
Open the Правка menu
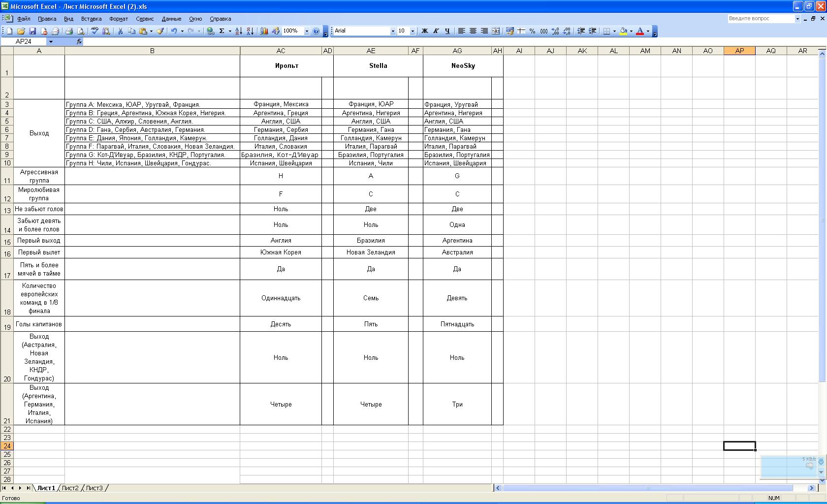47,19
